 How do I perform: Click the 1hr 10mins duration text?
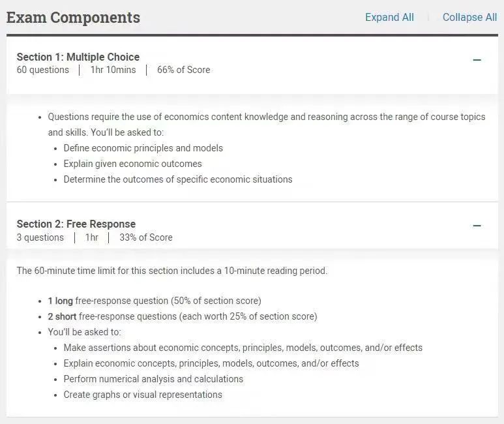113,70
